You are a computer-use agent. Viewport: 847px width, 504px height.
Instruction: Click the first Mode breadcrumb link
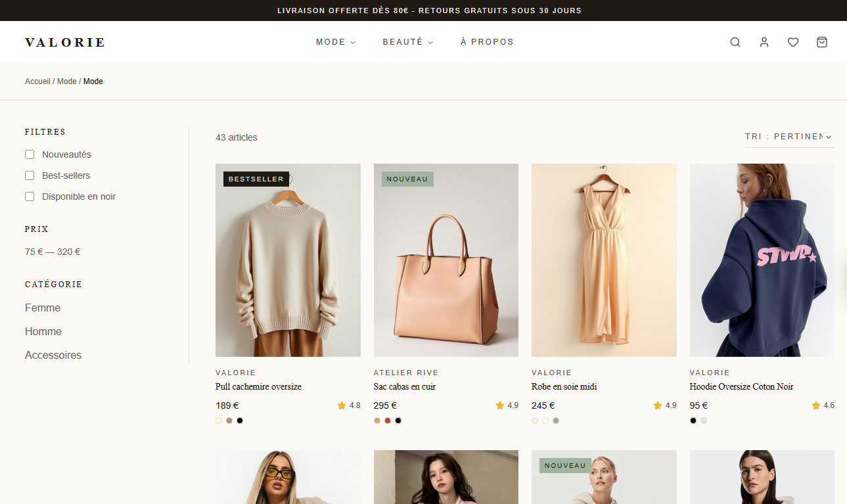point(66,81)
